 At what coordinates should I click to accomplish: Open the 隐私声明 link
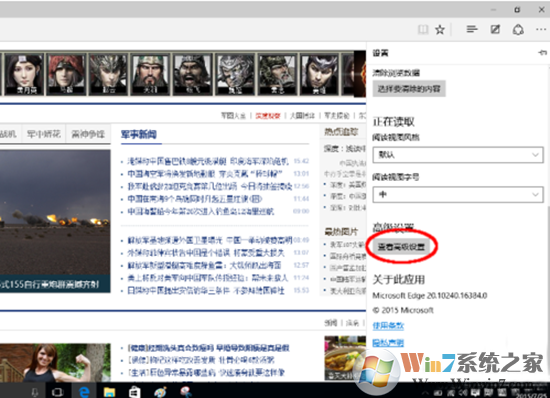click(x=388, y=343)
